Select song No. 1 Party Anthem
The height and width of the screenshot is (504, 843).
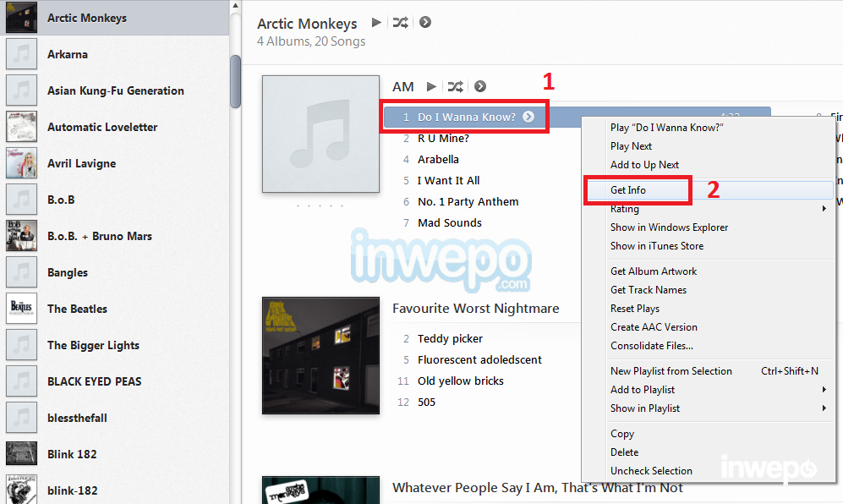point(468,202)
